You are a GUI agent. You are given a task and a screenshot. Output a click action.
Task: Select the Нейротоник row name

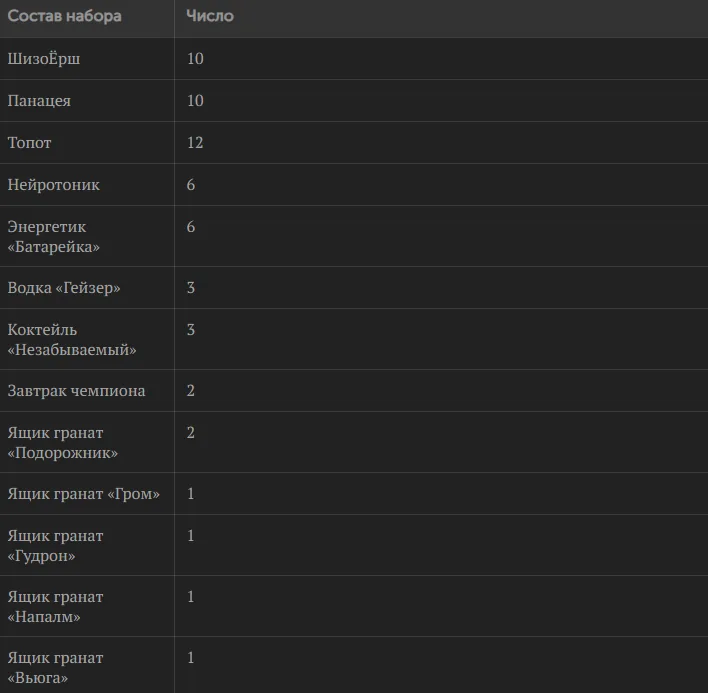[x=54, y=185]
